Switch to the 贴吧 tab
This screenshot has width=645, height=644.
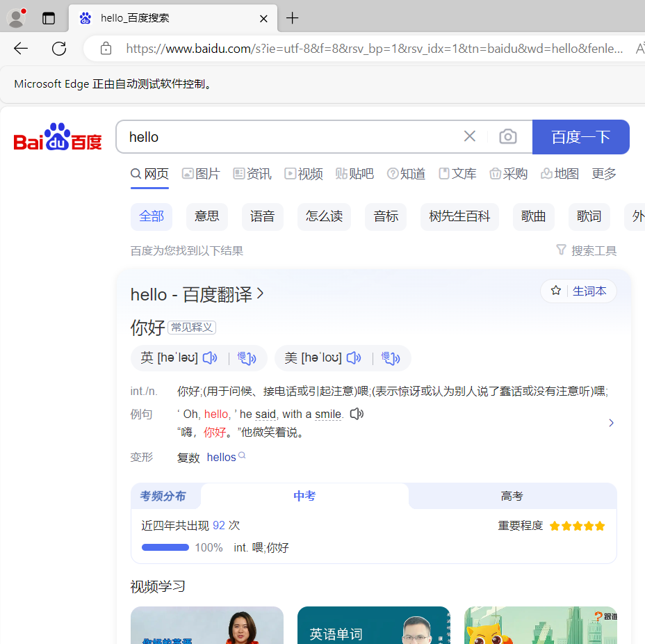[x=354, y=174]
